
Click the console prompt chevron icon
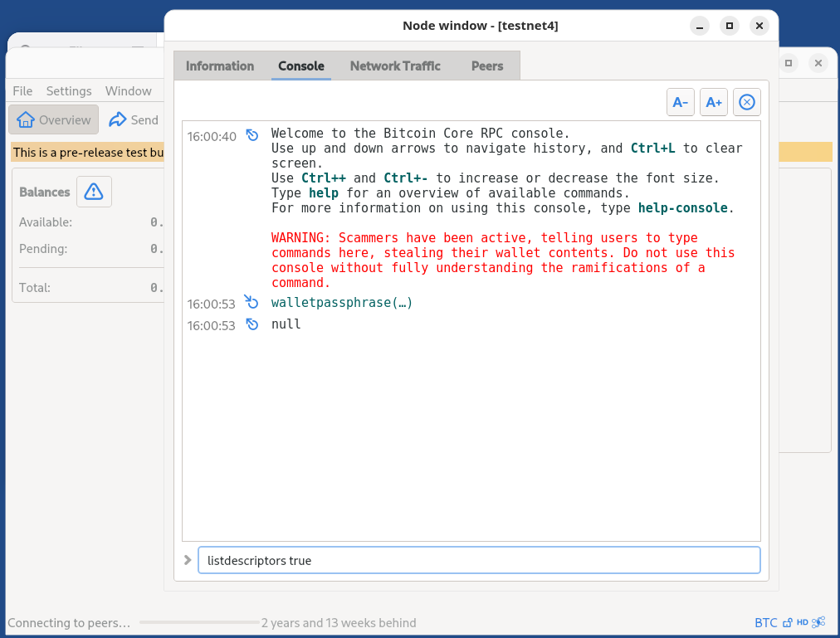click(188, 560)
